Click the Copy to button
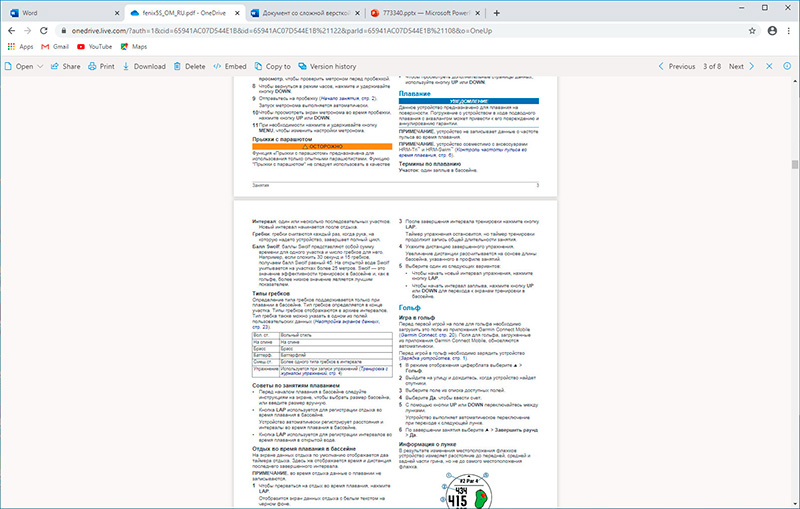Image resolution: width=800 pixels, height=509 pixels. [x=271, y=66]
